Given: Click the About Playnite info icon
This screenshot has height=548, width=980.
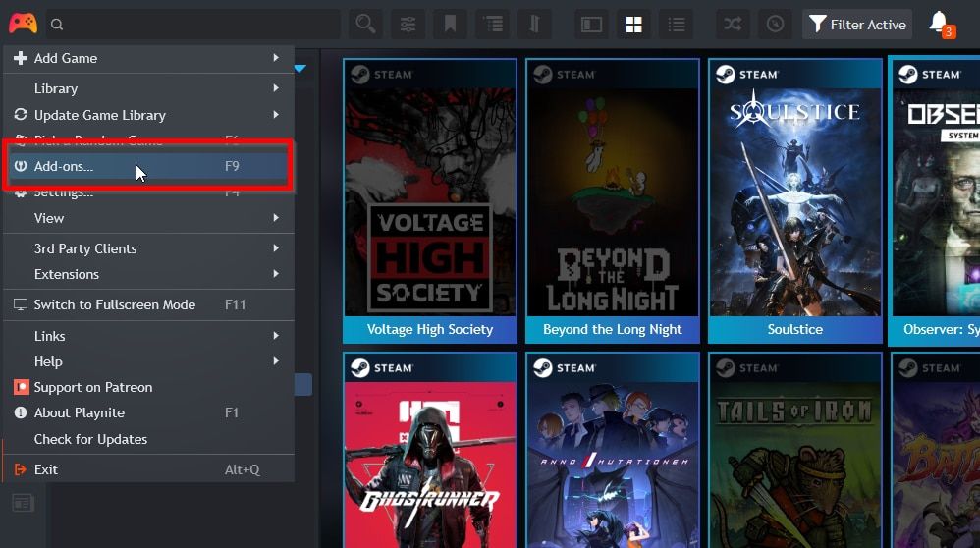Looking at the screenshot, I should point(21,413).
